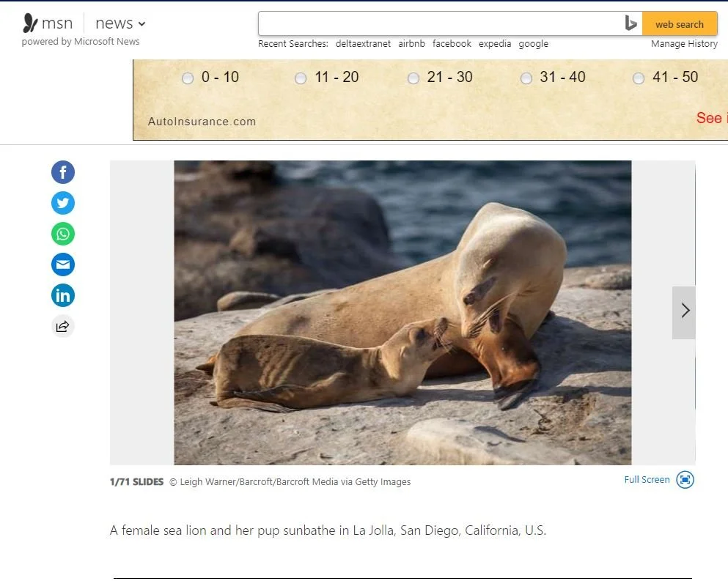
Task: Click recent search deltaextranet
Action: point(363,44)
